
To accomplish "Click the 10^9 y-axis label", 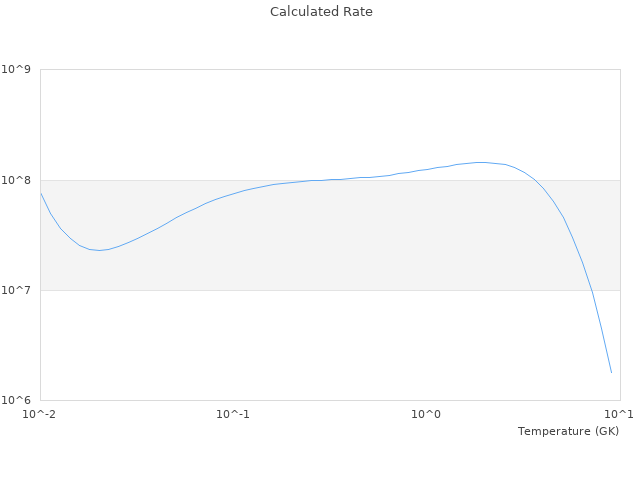I will pyautogui.click(x=17, y=70).
